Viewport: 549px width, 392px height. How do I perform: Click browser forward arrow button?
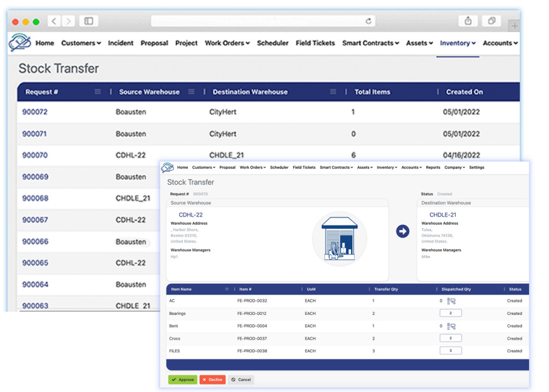point(68,21)
